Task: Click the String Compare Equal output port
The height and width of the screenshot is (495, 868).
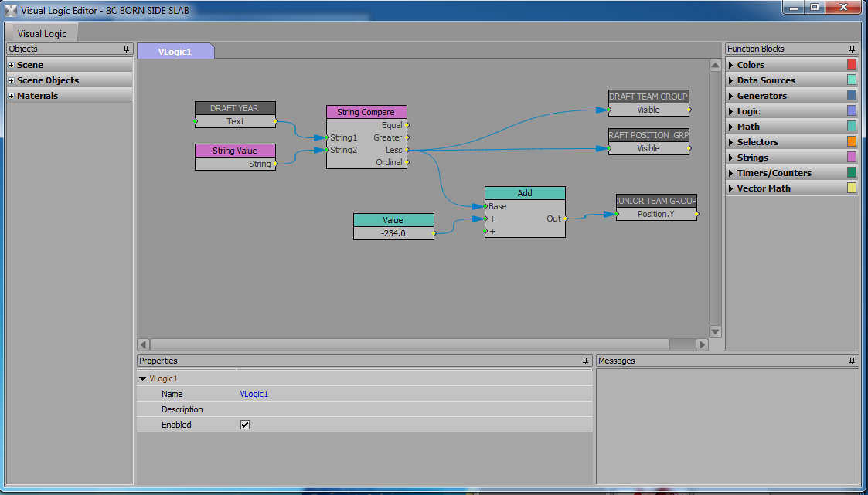Action: click(407, 125)
